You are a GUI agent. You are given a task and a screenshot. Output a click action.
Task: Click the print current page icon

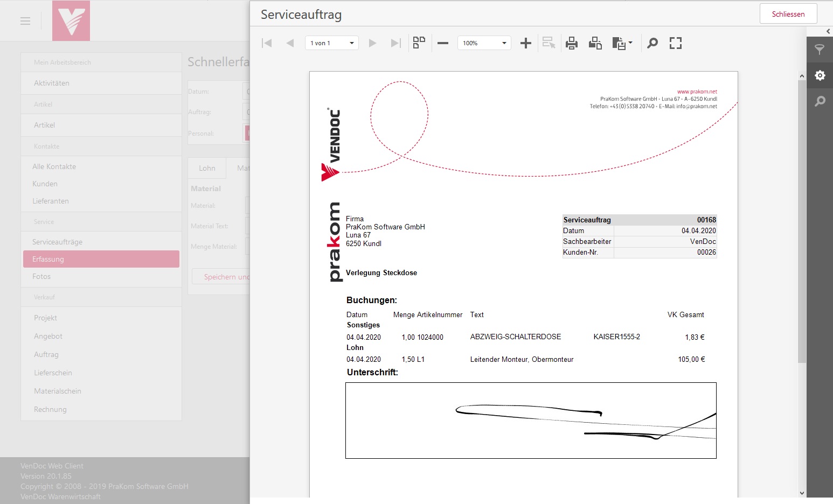pos(595,43)
